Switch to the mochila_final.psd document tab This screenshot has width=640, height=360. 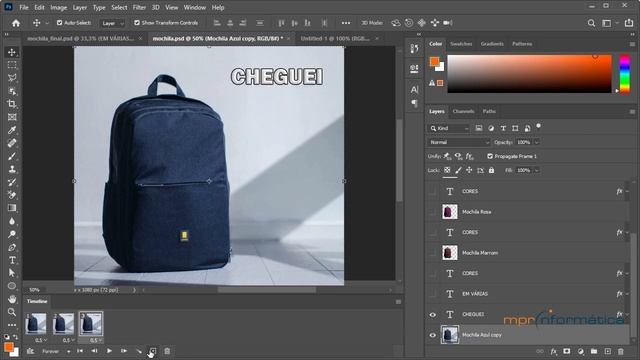[x=80, y=38]
